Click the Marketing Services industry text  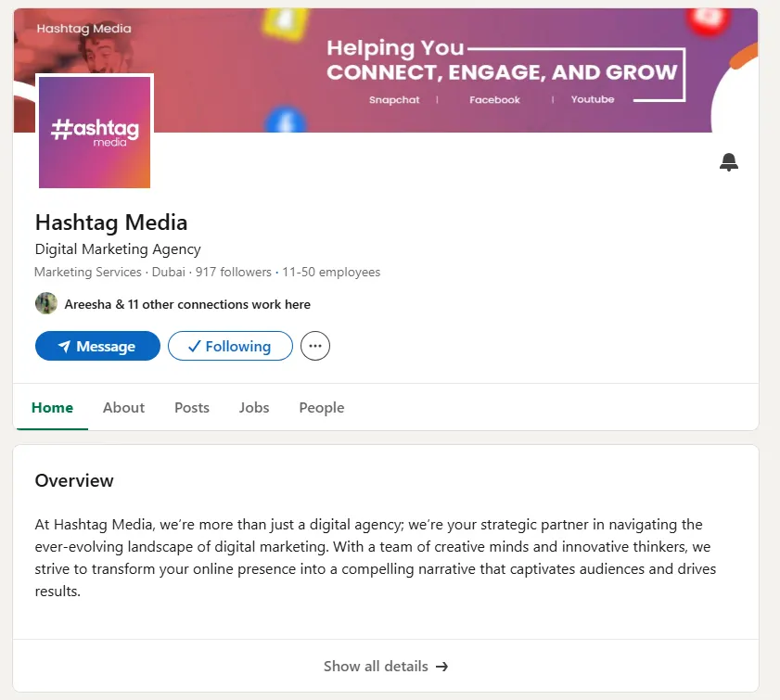(88, 272)
